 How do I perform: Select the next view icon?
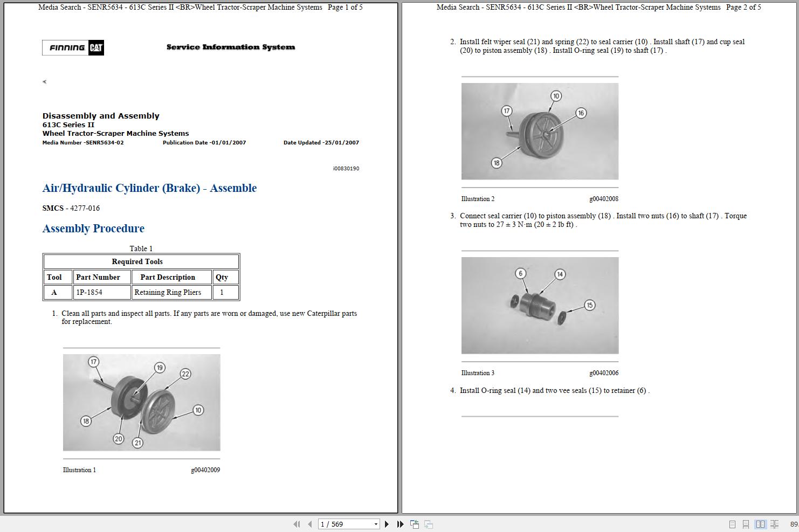(x=428, y=523)
